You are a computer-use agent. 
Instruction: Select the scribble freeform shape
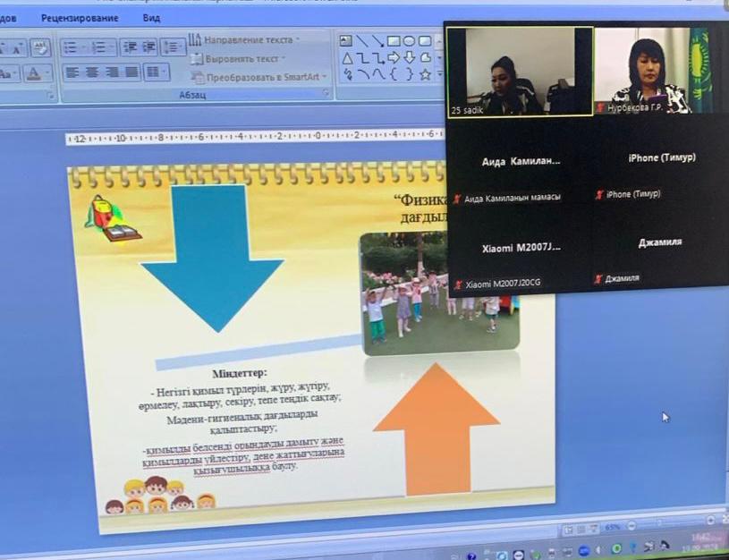347,74
